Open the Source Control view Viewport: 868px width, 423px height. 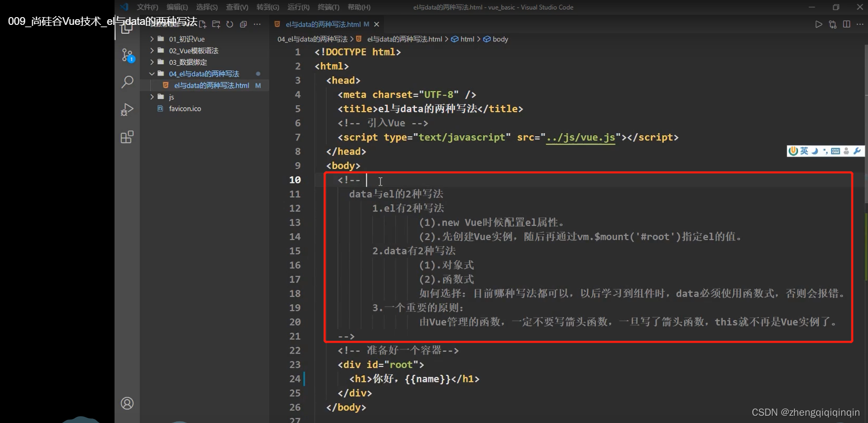pyautogui.click(x=127, y=55)
